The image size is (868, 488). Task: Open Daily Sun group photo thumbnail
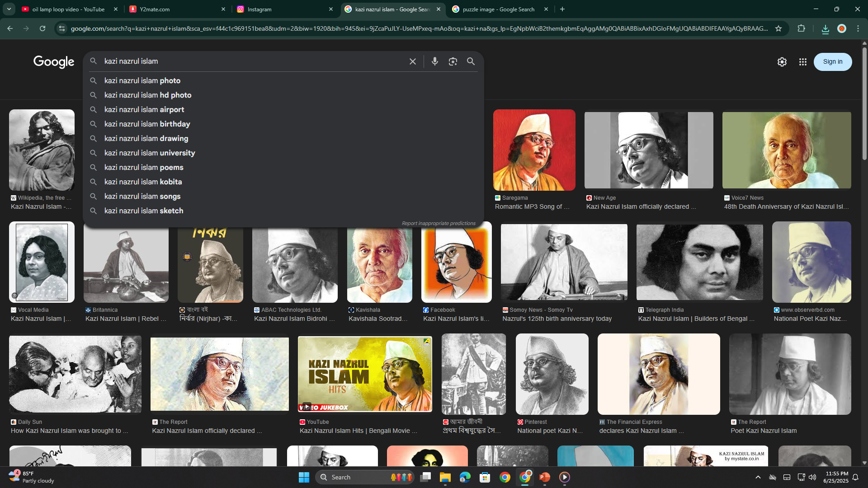point(75,374)
